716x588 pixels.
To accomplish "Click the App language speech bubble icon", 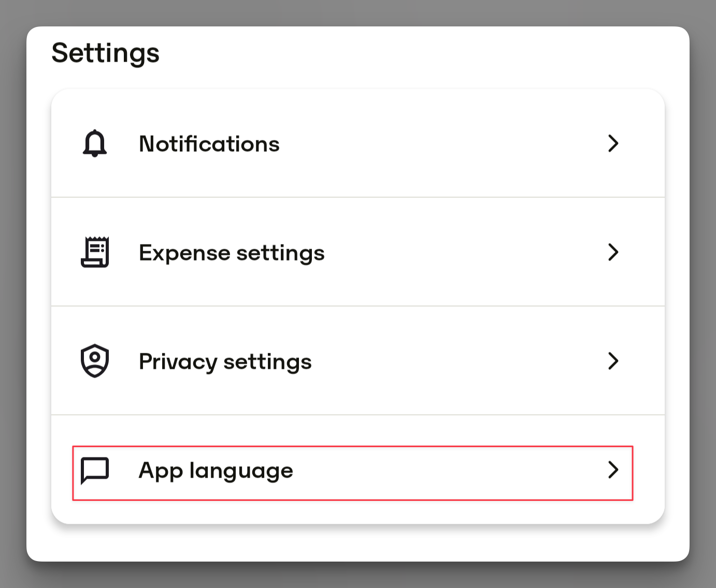I will [95, 470].
